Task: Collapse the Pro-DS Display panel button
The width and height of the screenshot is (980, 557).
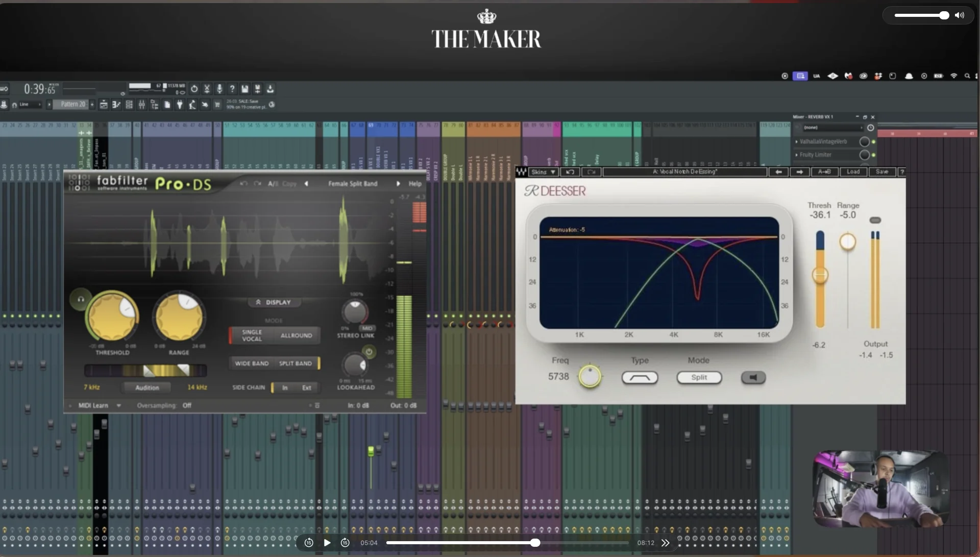Action: tap(274, 302)
